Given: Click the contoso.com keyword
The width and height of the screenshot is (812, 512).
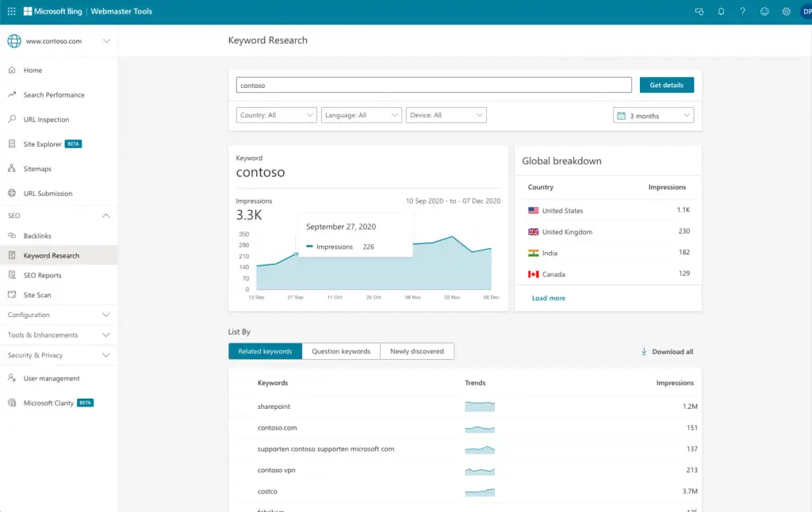Looking at the screenshot, I should pos(277,428).
